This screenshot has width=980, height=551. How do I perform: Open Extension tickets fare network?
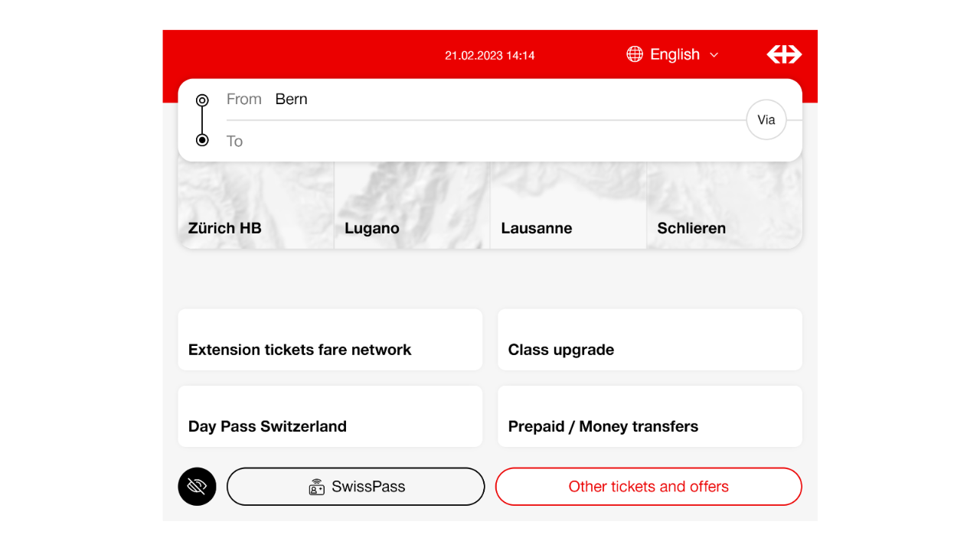[330, 340]
